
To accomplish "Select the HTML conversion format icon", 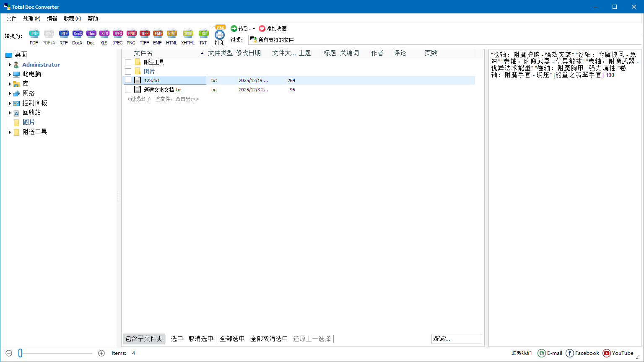I will coord(172,34).
